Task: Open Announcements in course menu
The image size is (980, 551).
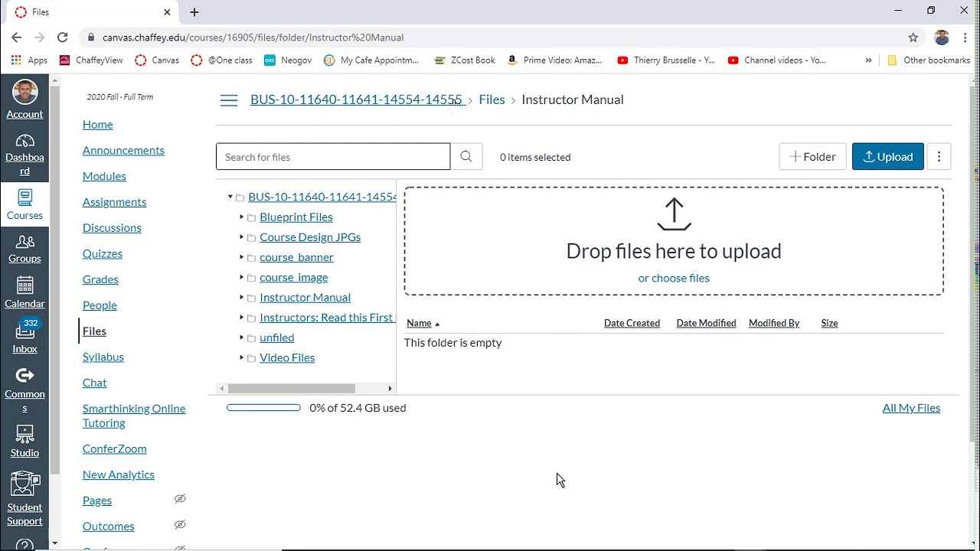Action: click(123, 150)
